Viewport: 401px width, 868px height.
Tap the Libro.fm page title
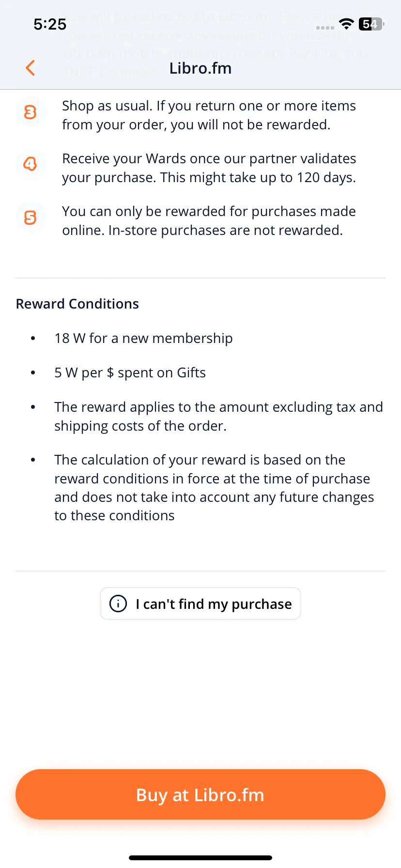[x=200, y=68]
